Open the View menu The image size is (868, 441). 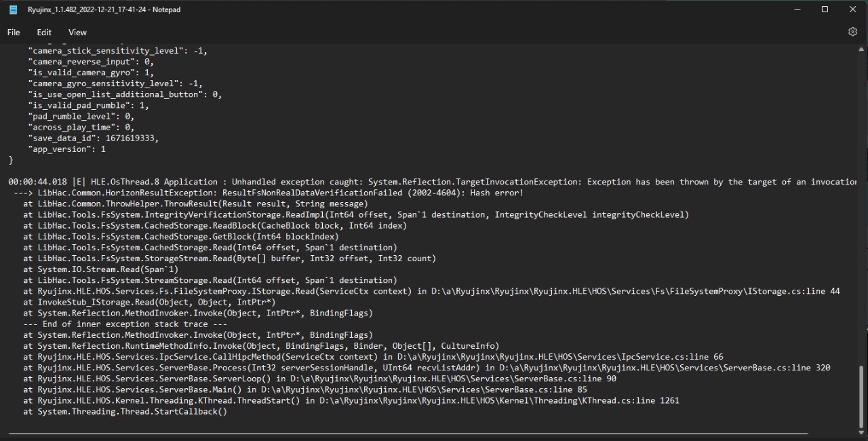coord(77,32)
